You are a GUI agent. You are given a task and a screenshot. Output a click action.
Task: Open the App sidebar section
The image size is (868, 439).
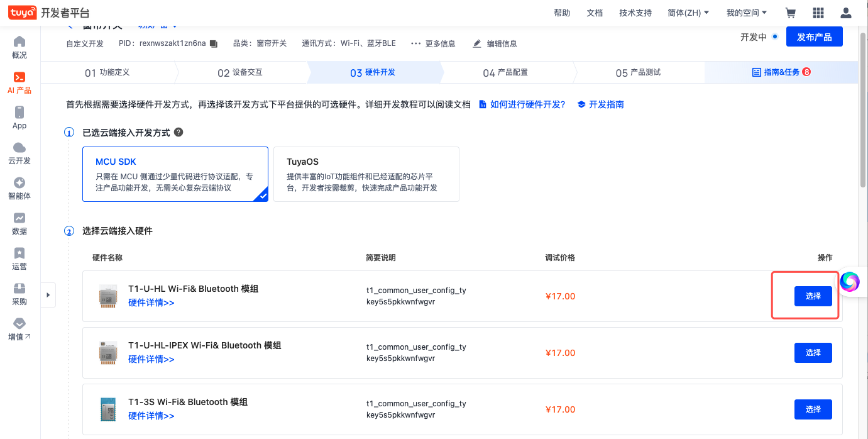click(19, 118)
